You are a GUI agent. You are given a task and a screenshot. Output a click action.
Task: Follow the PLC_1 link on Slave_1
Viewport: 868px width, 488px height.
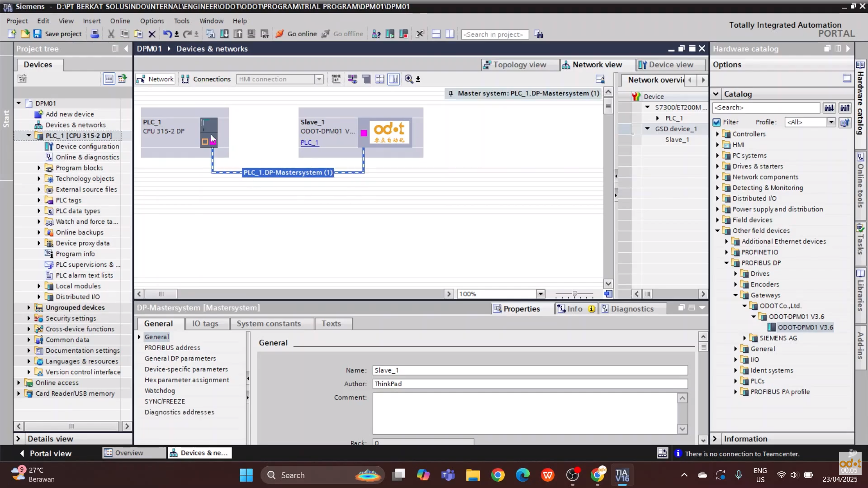(x=310, y=142)
